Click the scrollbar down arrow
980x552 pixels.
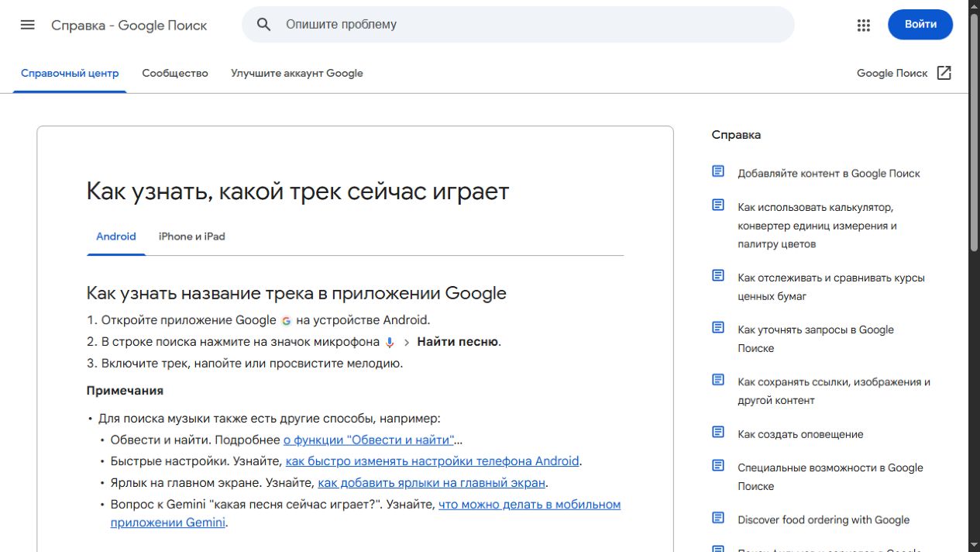click(x=974, y=545)
